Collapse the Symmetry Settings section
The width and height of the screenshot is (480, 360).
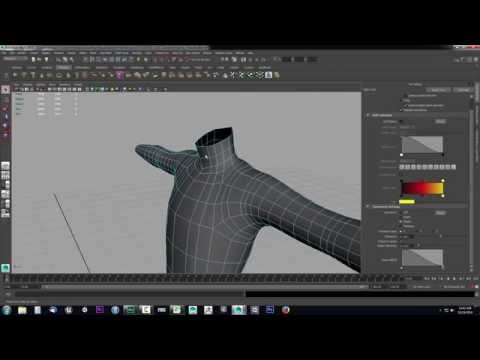(x=368, y=207)
